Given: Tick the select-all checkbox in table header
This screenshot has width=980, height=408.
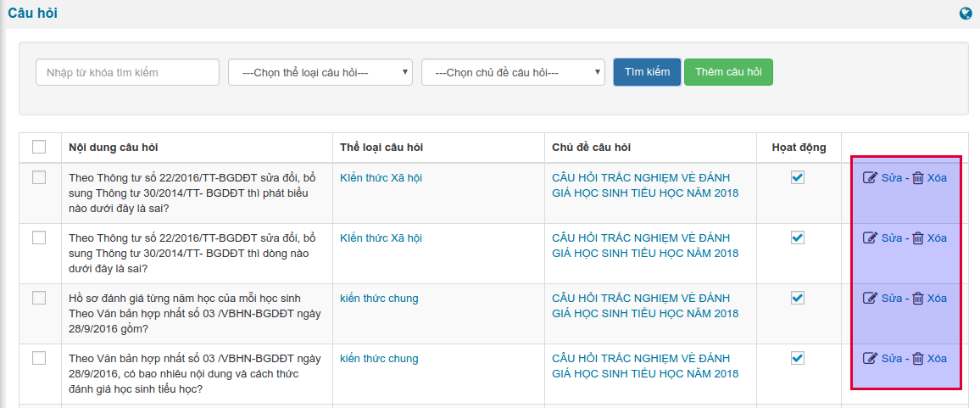Looking at the screenshot, I should [x=39, y=148].
